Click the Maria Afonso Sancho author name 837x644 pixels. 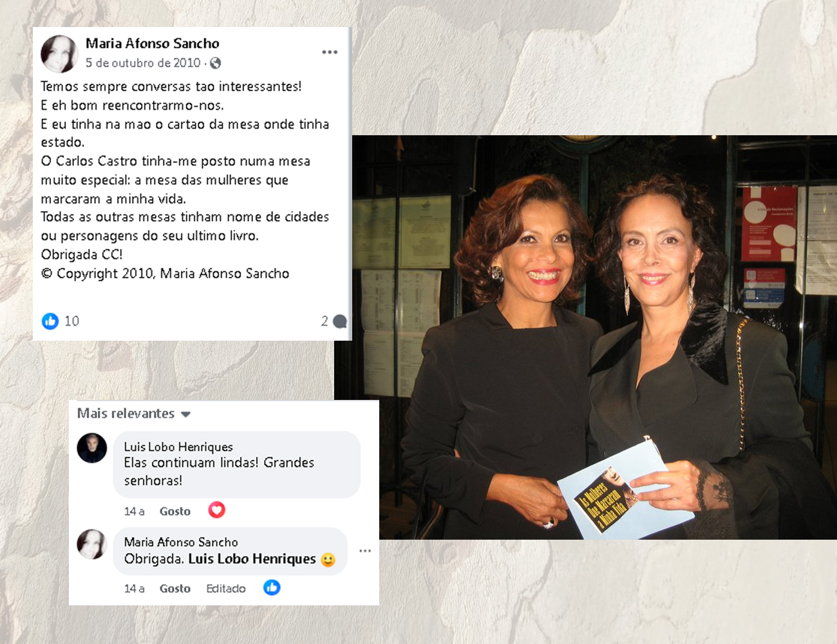coord(153,43)
